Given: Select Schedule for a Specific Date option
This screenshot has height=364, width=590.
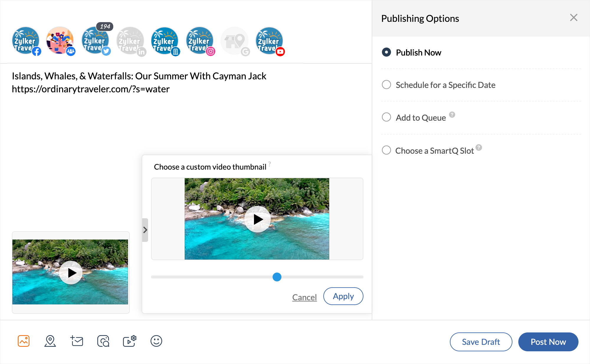Looking at the screenshot, I should [x=386, y=85].
